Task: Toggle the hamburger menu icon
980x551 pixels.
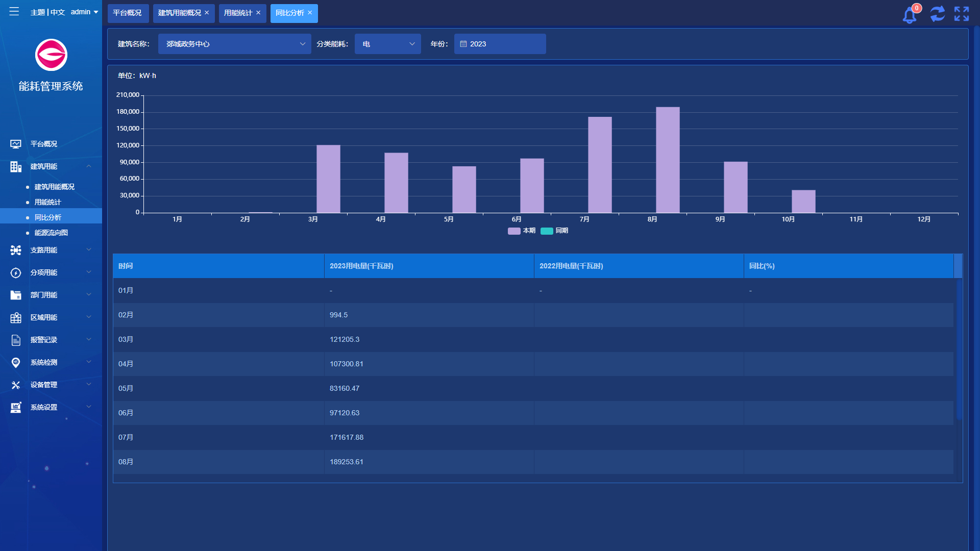Action: [x=14, y=11]
